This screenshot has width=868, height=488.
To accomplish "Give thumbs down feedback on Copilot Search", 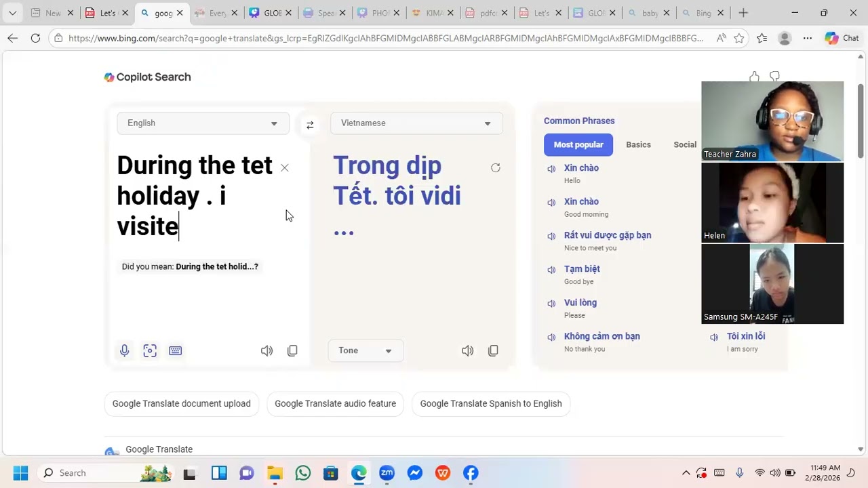I will [x=774, y=77].
